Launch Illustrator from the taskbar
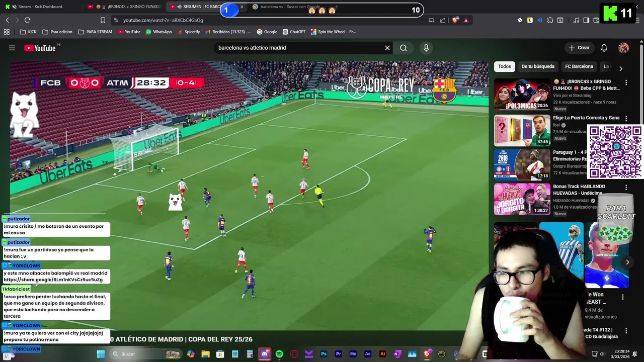The height and width of the screenshot is (362, 644). [x=382, y=354]
